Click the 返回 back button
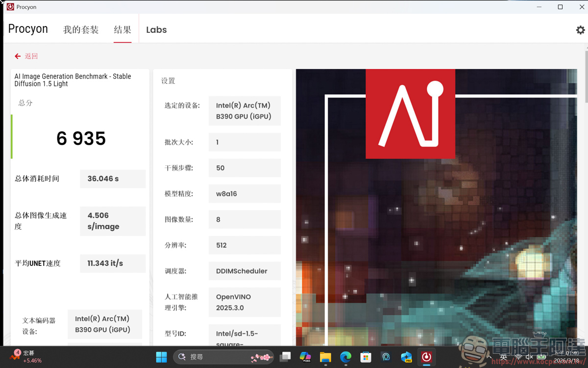Viewport: 588px width, 368px height. click(x=26, y=56)
